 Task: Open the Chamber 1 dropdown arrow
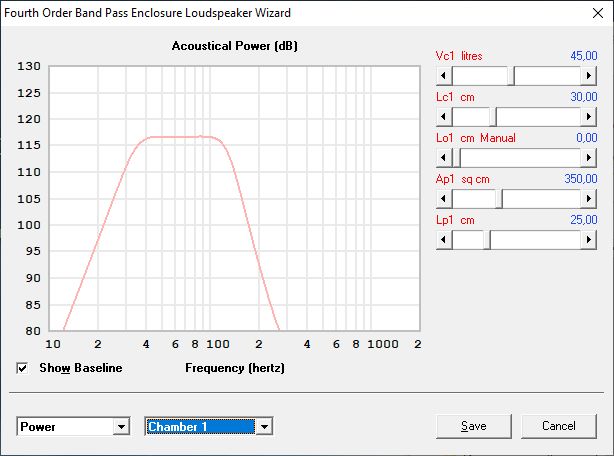coord(264,426)
